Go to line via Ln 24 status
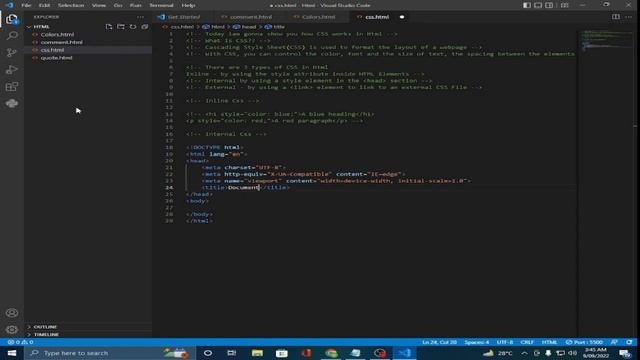The width and height of the screenshot is (640, 360). point(439,342)
